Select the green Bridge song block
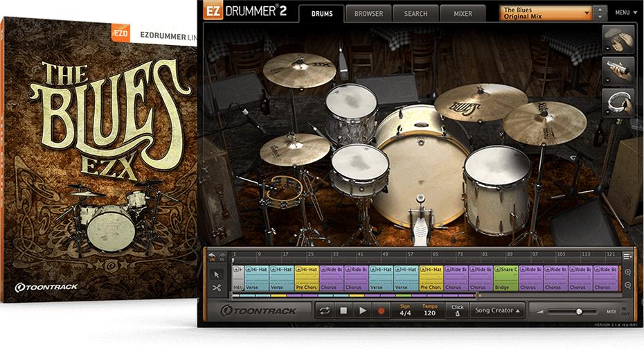The width and height of the screenshot is (644, 352). (506, 278)
